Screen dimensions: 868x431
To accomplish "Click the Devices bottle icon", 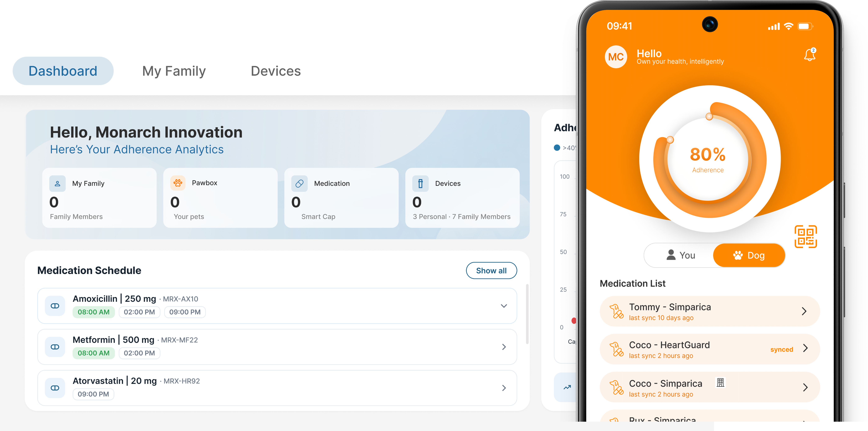I will pyautogui.click(x=420, y=183).
